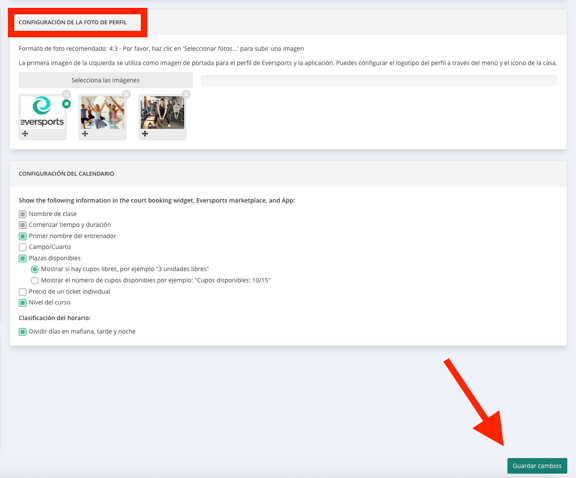The height and width of the screenshot is (478, 576).
Task: Uncheck Primer nombre del entrenador
Action: point(23,236)
